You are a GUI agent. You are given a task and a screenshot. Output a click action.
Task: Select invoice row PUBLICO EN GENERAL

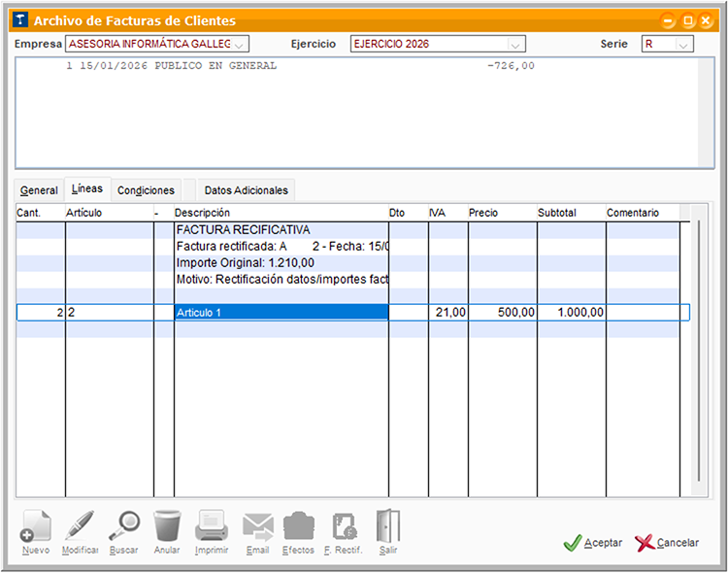point(356,66)
